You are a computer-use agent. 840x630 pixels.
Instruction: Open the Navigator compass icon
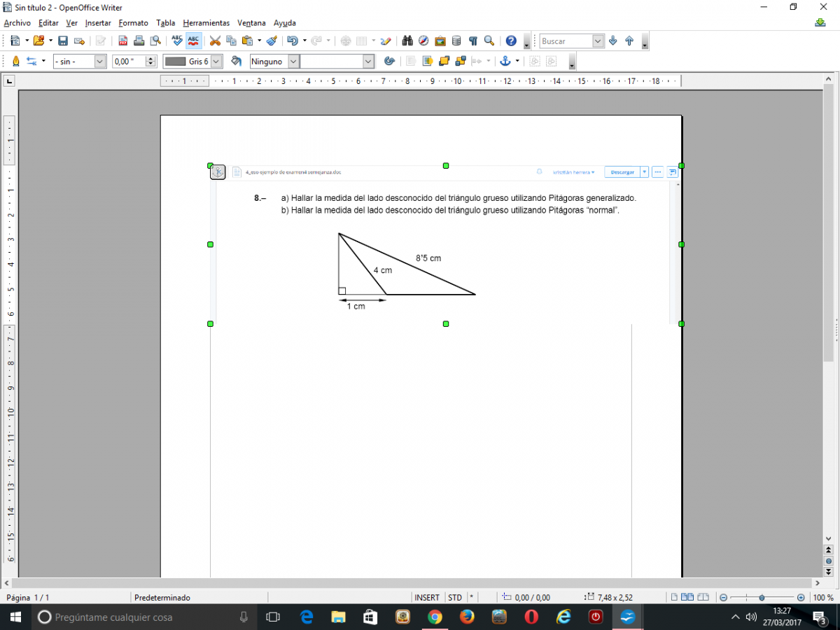click(x=423, y=41)
